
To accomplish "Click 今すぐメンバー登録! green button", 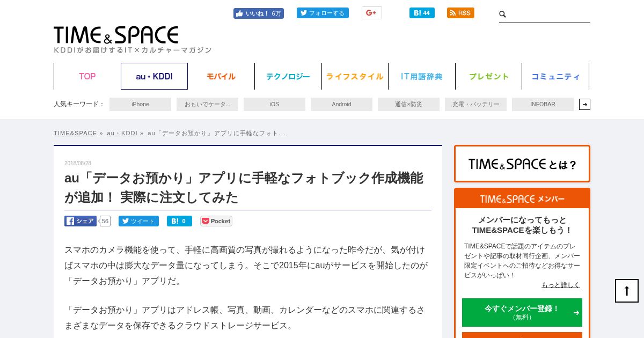I will (522, 312).
